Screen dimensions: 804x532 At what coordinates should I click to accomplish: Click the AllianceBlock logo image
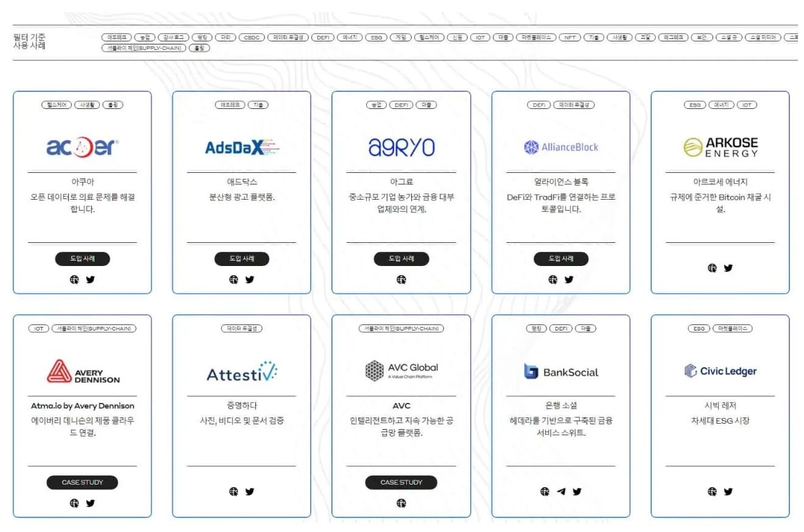tap(561, 147)
